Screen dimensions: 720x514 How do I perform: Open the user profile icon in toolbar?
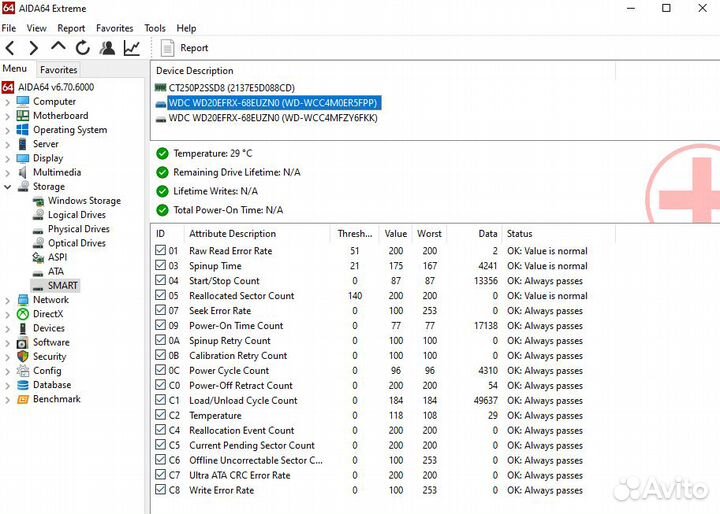pos(107,48)
